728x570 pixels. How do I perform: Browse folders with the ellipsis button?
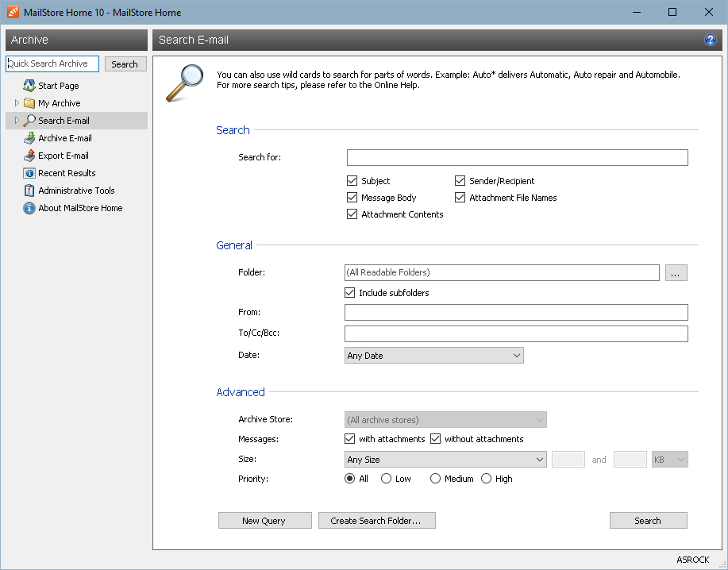(x=676, y=273)
